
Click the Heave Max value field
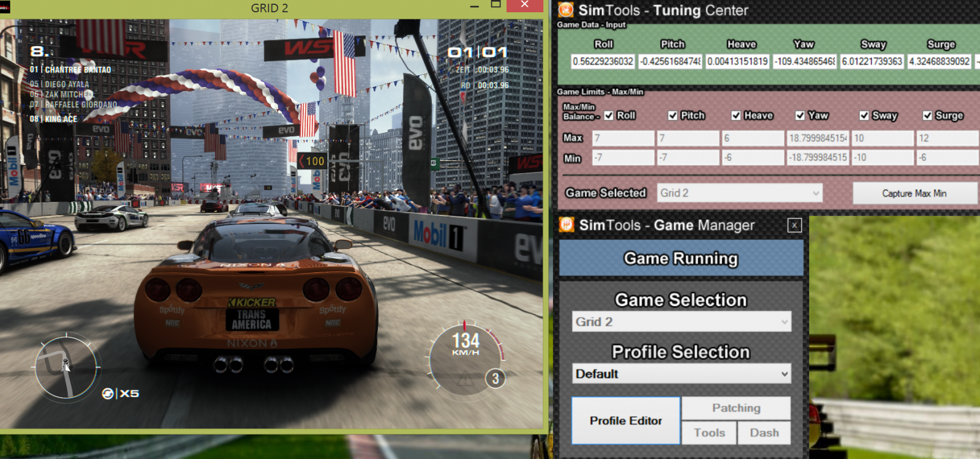753,138
